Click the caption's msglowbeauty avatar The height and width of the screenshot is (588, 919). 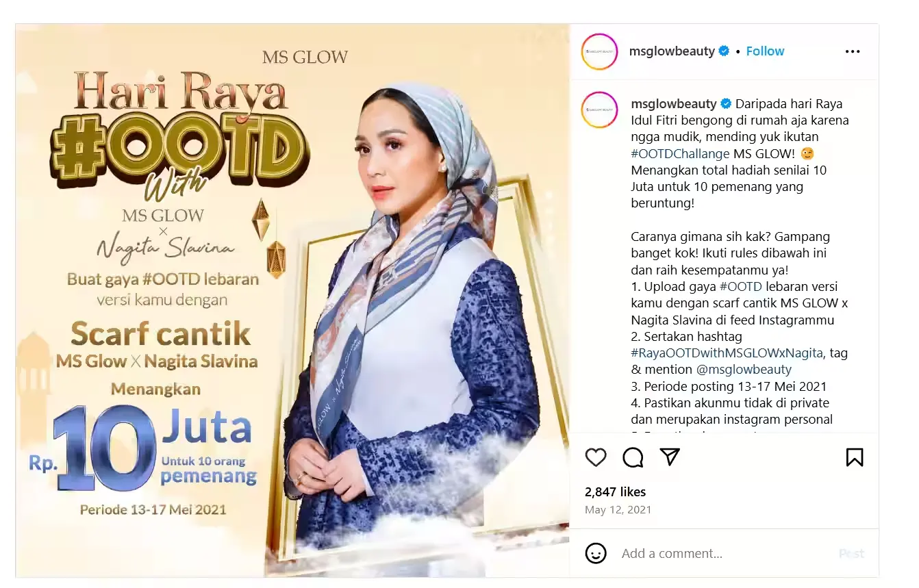[599, 110]
